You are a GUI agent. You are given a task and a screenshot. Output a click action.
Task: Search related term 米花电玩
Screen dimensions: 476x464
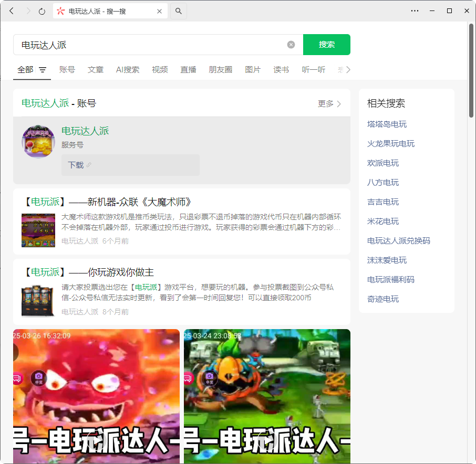(383, 221)
